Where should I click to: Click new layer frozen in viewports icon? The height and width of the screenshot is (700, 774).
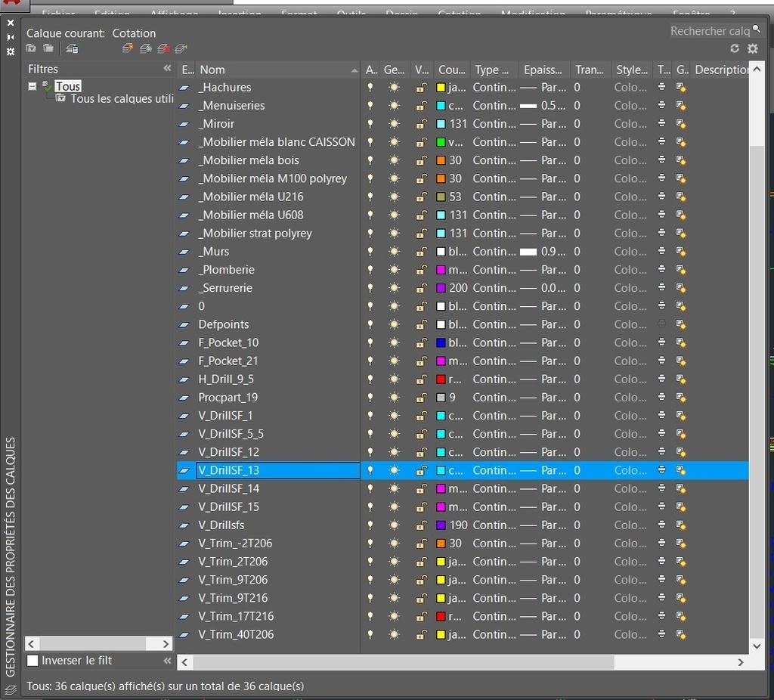pyautogui.click(x=146, y=48)
